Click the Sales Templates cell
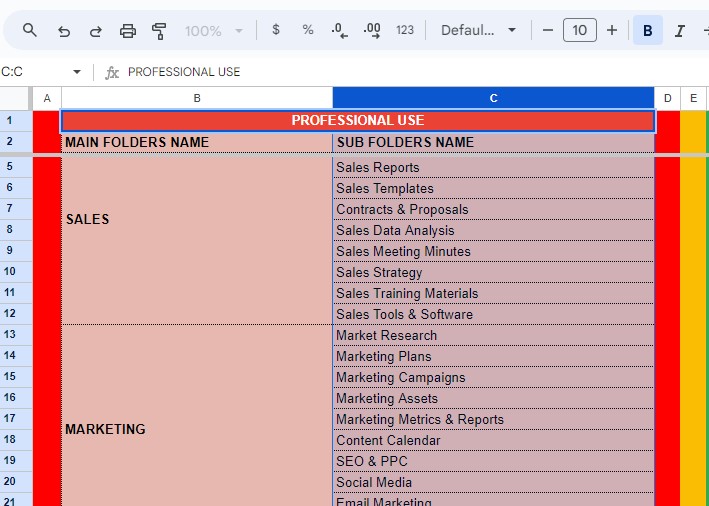 (493, 188)
